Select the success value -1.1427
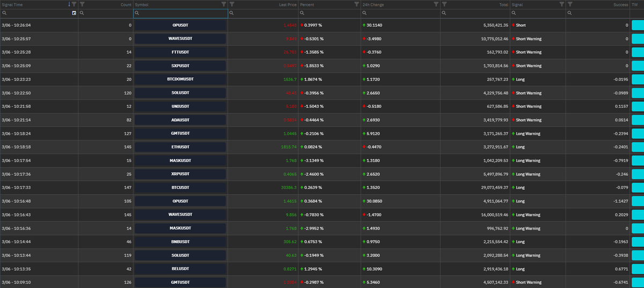The height and width of the screenshot is (288, 644). coord(621,201)
